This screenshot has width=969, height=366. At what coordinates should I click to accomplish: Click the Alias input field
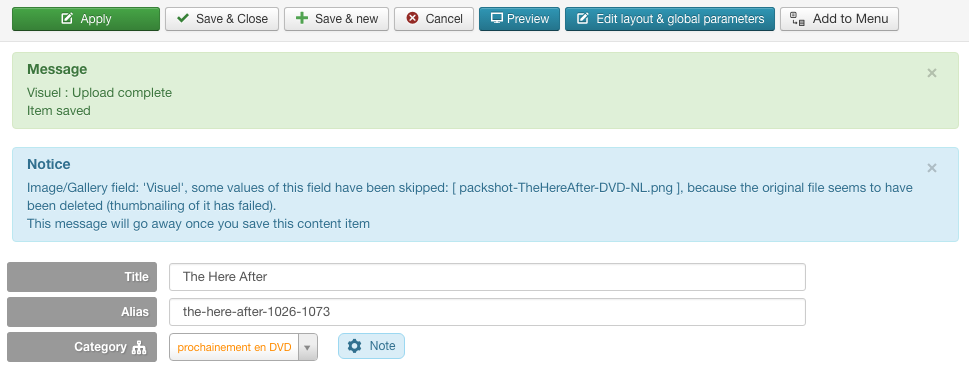(x=487, y=312)
